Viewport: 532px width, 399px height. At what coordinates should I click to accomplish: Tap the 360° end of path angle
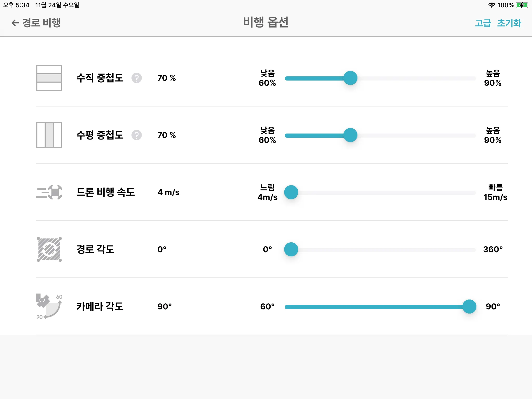tap(493, 249)
